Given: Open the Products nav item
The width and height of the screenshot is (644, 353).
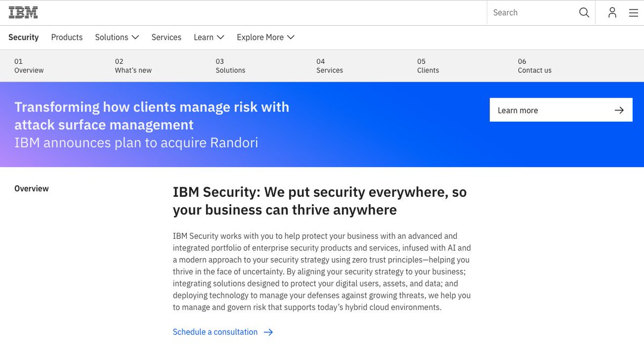Looking at the screenshot, I should pos(67,37).
